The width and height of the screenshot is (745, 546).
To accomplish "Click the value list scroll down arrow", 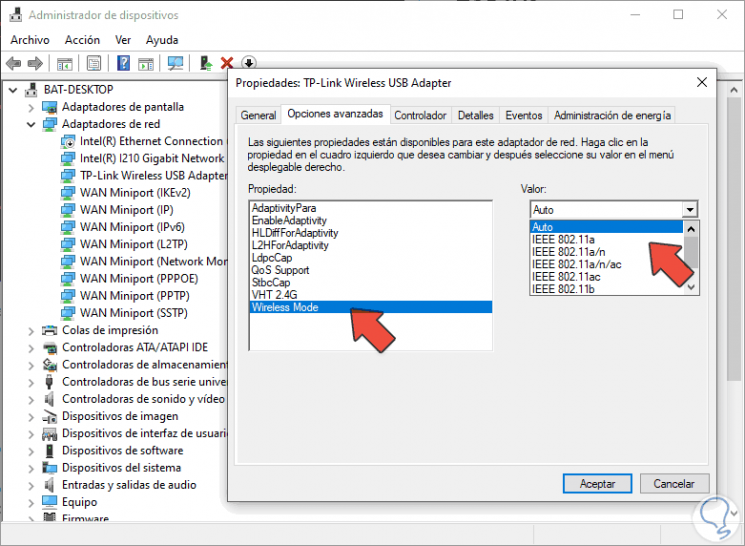I will 691,287.
